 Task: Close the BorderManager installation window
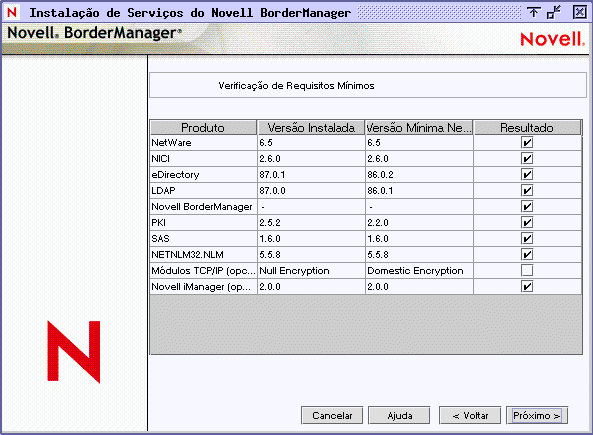pyautogui.click(x=579, y=12)
